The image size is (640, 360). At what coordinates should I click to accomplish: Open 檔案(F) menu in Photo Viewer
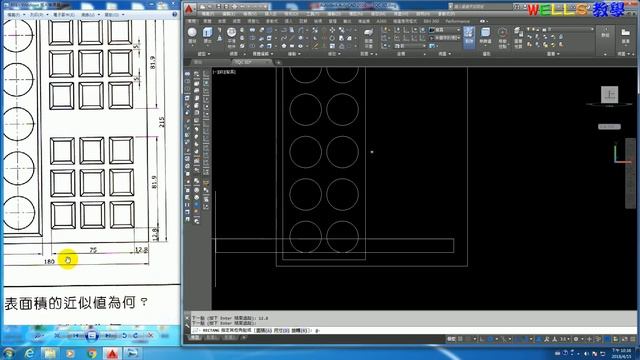tap(15, 15)
